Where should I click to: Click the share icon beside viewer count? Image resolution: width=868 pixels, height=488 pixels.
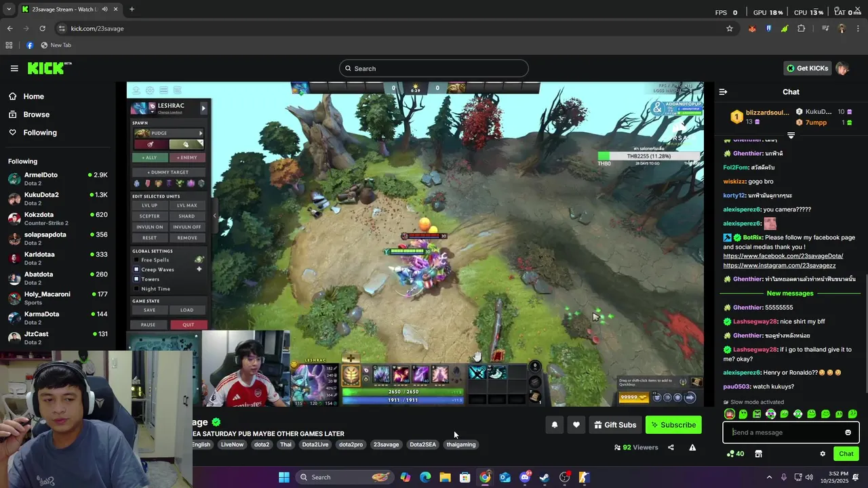tap(671, 447)
